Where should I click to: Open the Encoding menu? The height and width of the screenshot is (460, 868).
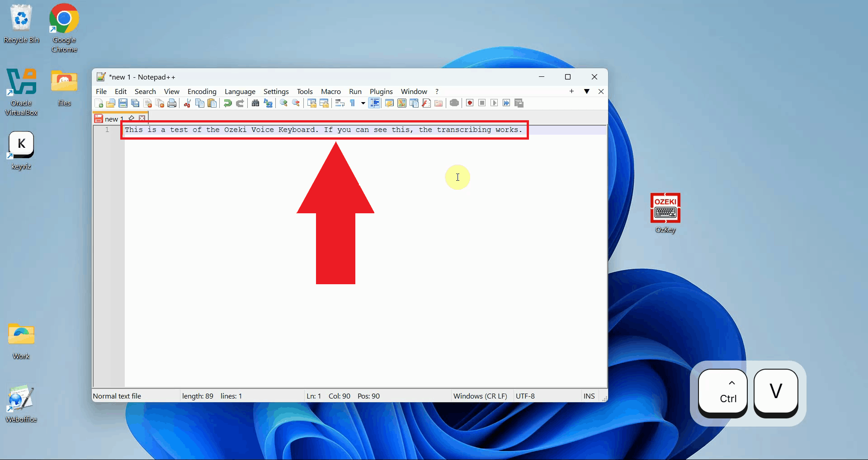point(202,91)
